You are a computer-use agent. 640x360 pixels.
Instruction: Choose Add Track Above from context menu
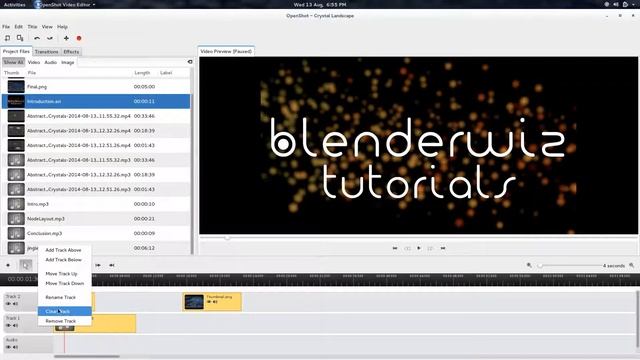(64, 250)
